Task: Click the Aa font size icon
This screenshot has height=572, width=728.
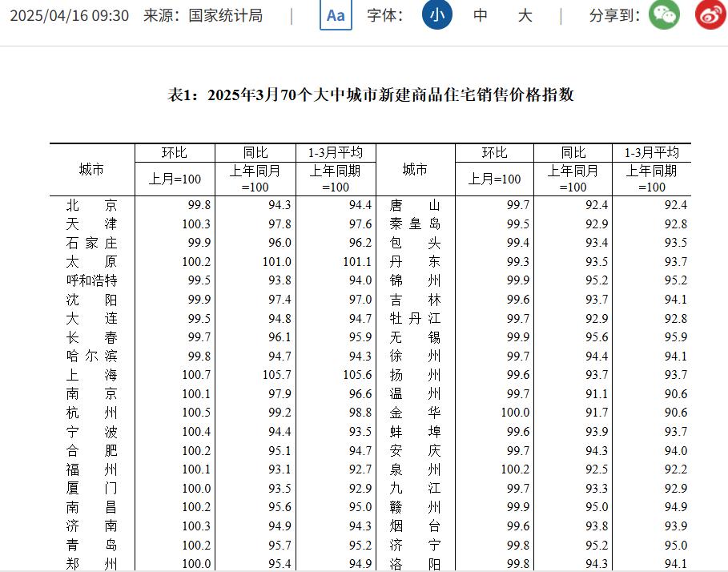Action: [336, 15]
